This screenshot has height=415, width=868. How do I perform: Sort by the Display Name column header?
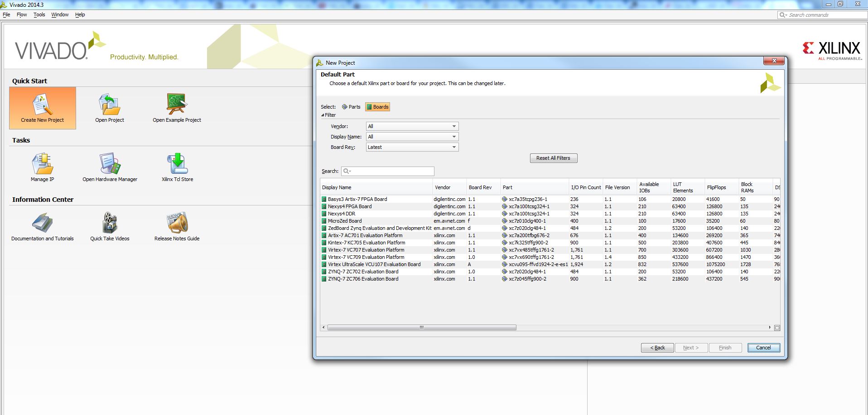coord(376,187)
